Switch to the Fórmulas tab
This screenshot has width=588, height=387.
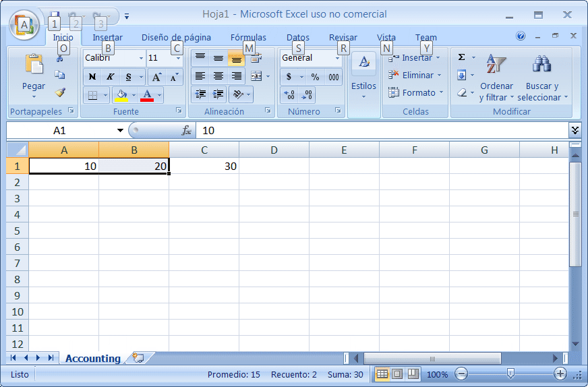248,38
